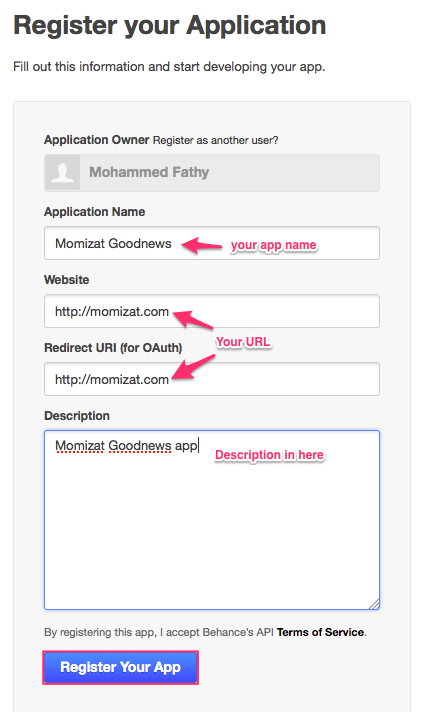Click the pink arrow pointing at Website URL
424x712 pixels.
coord(193,319)
